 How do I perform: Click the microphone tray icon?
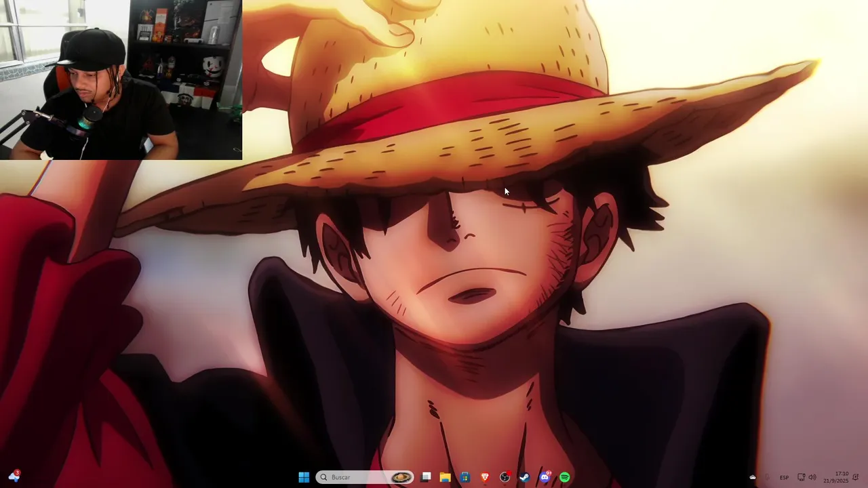point(768,477)
